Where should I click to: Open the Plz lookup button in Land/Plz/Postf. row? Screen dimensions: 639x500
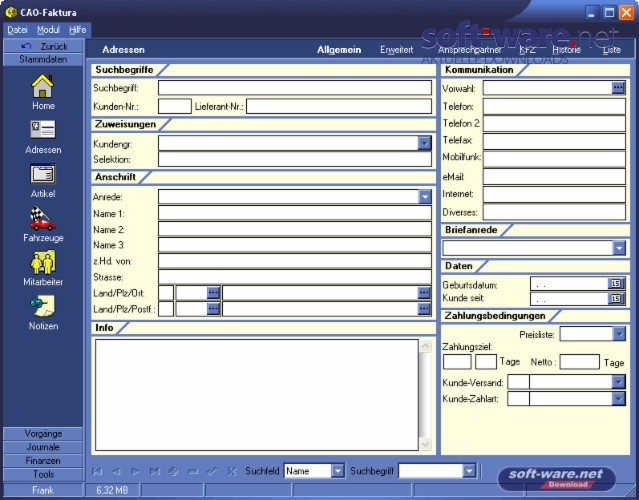click(213, 309)
